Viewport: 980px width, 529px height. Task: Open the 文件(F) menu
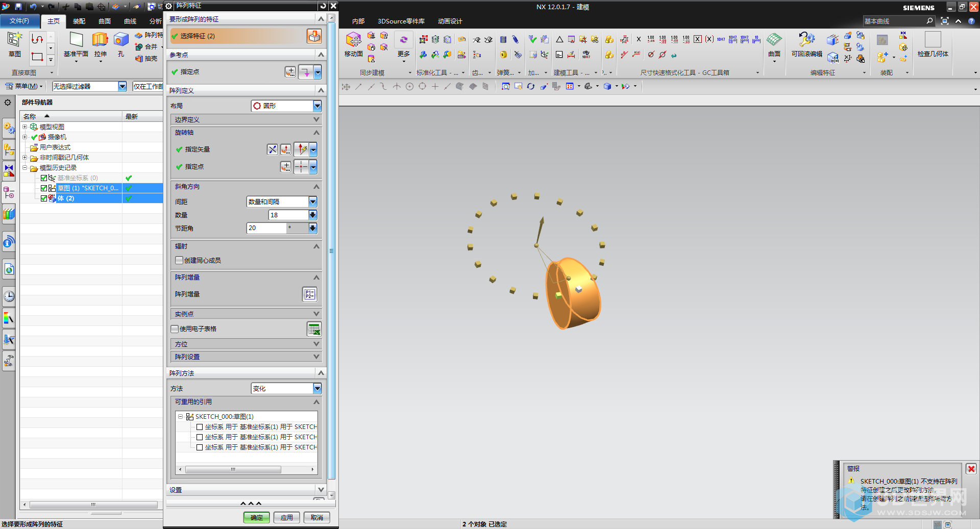pos(19,21)
